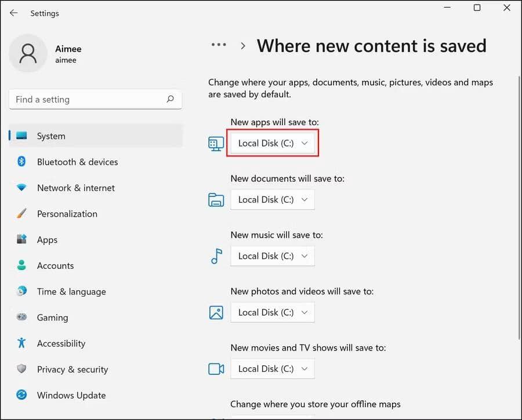Click the breadcrumb ellipsis menu
The image size is (522, 420).
coord(219,44)
